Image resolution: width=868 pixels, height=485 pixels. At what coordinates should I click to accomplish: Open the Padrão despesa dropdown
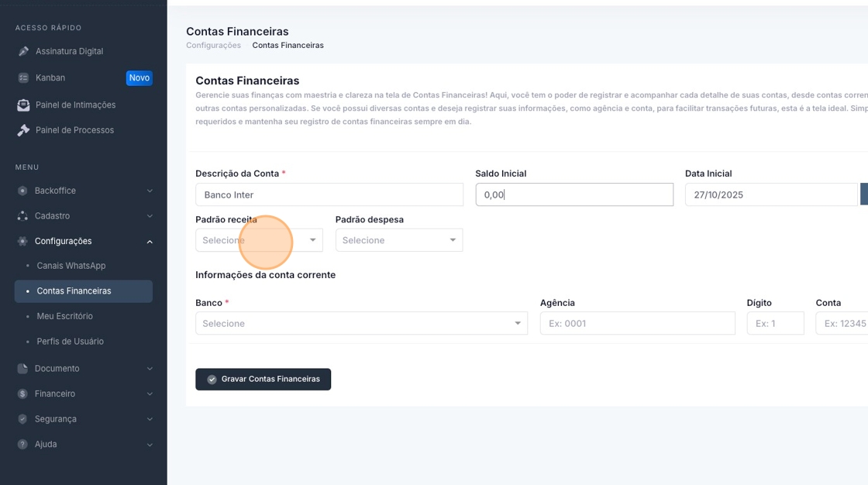(398, 240)
